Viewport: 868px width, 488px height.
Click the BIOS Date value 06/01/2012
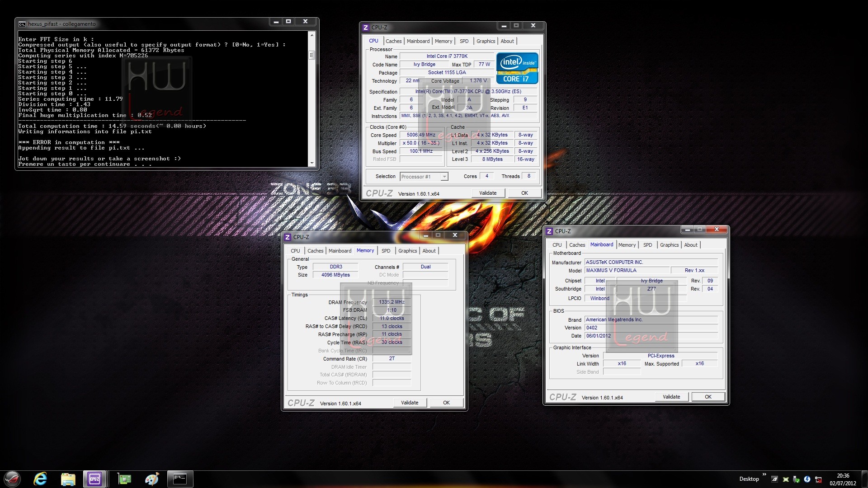click(x=651, y=336)
